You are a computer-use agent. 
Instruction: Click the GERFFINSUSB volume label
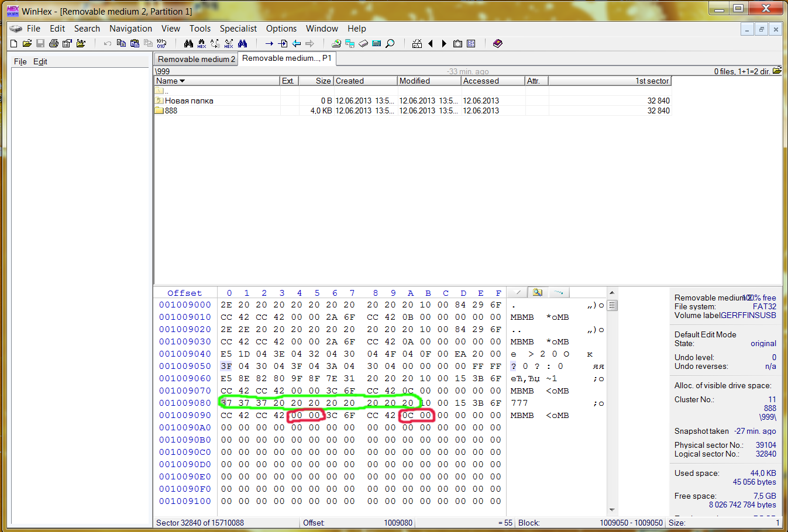pyautogui.click(x=748, y=315)
